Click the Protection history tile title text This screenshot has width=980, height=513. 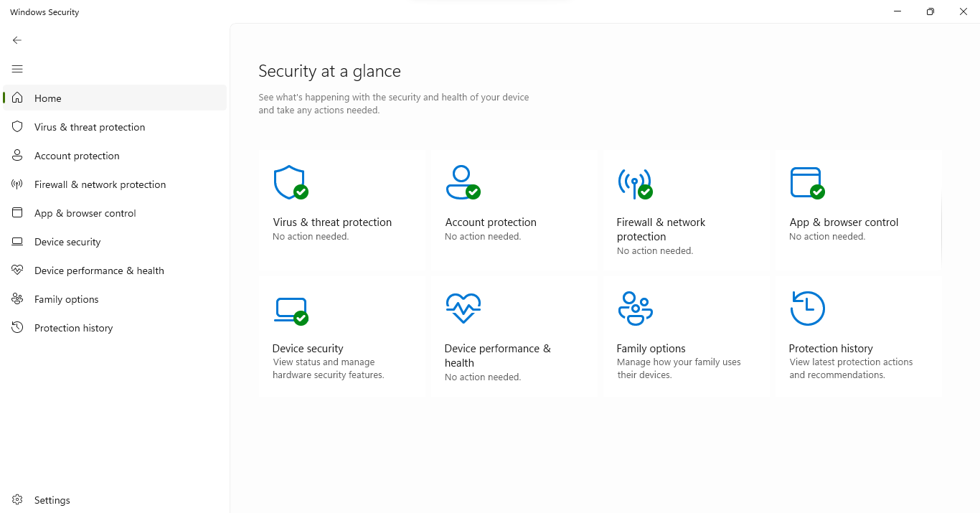coord(831,349)
